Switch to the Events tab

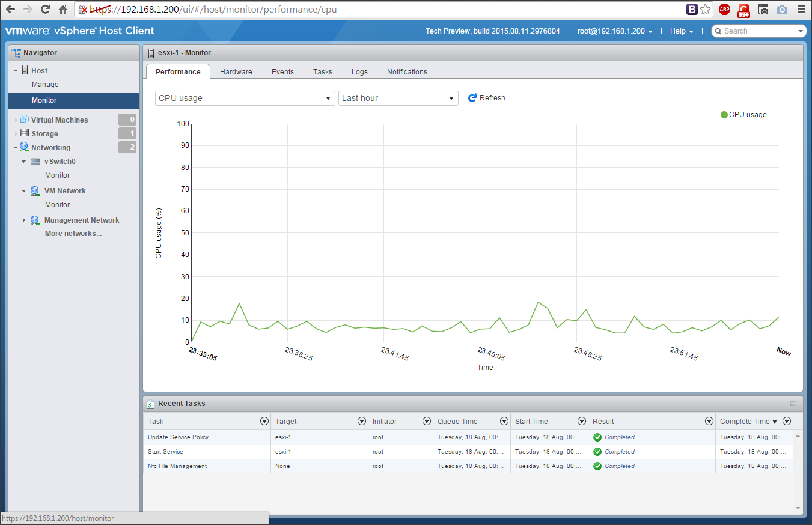tap(282, 71)
